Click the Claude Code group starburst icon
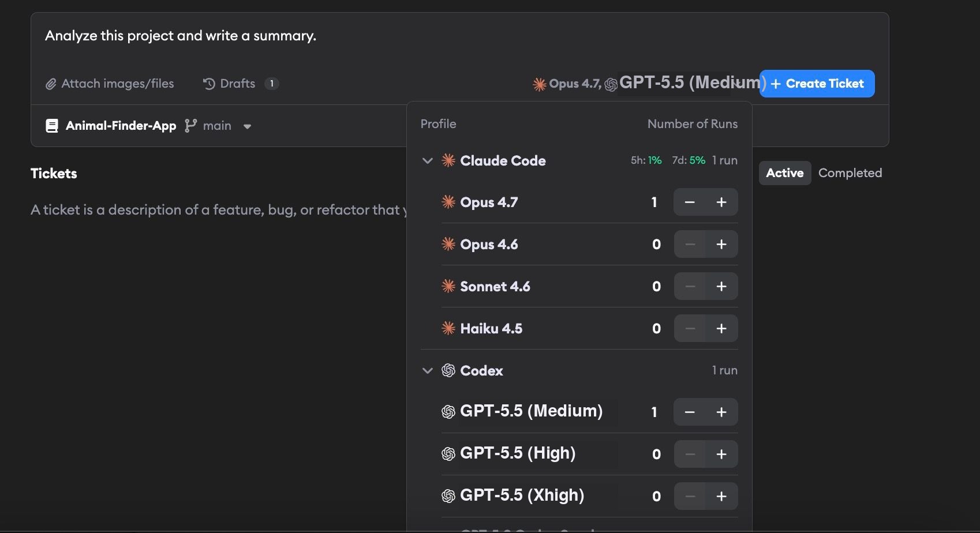Viewport: 980px width, 533px height. 448,160
